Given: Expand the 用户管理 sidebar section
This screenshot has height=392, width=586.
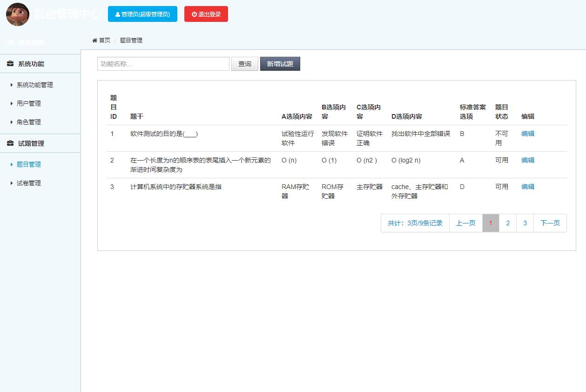Looking at the screenshot, I should click(x=28, y=103).
